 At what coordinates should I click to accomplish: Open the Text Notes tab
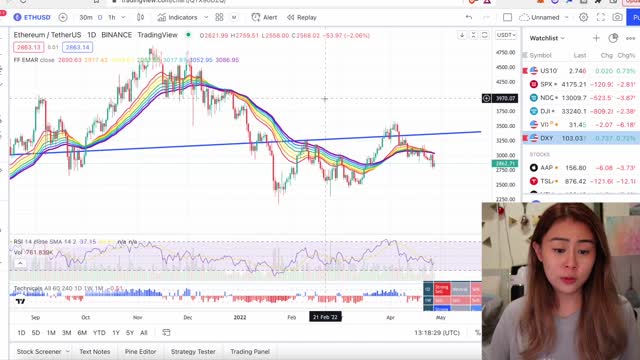95,351
